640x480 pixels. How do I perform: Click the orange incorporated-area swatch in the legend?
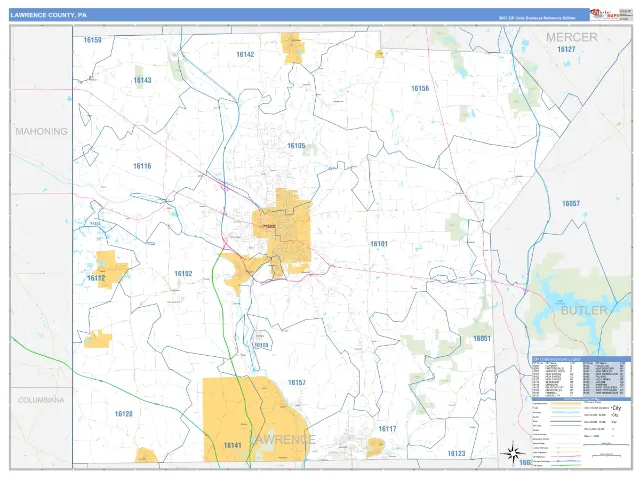(566, 404)
